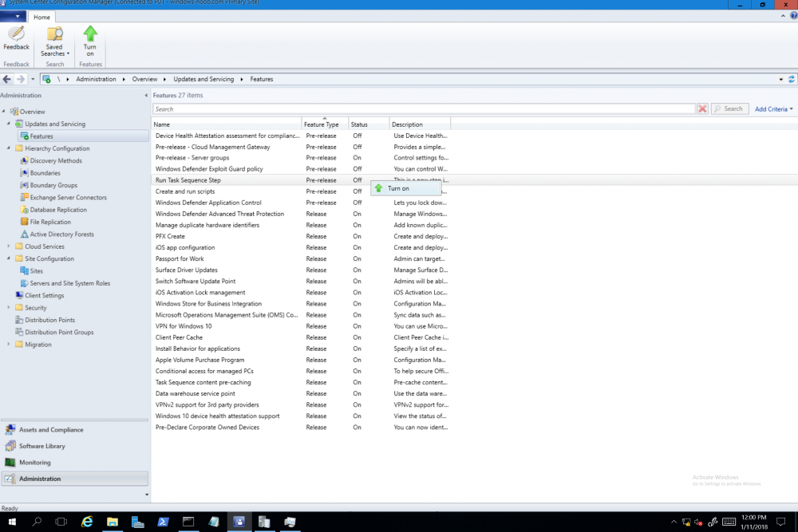
Task: Collapse the Site Configuration tree node
Action: (9, 258)
